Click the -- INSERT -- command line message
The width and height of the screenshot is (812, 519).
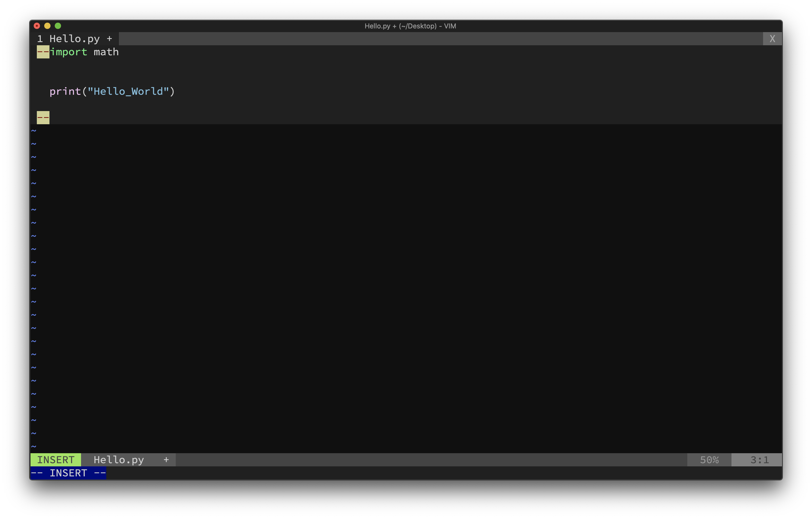(68, 473)
